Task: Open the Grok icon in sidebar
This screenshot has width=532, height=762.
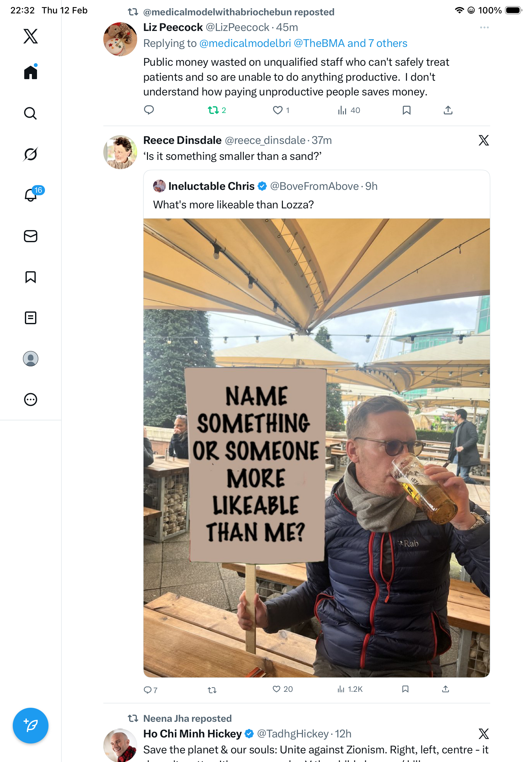Action: [x=31, y=154]
